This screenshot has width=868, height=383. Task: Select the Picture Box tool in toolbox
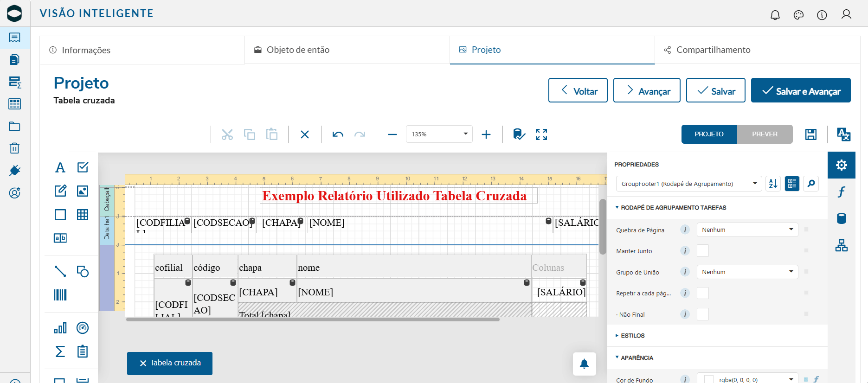(83, 191)
